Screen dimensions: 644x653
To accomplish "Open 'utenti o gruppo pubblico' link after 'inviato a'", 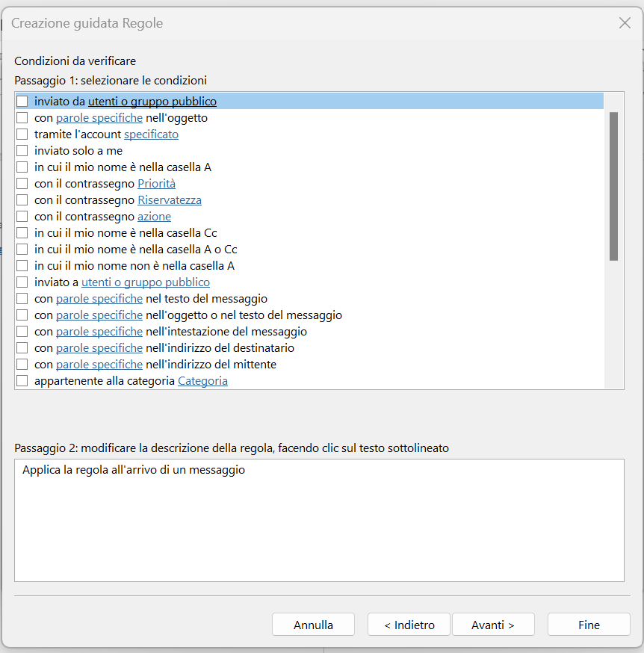I will click(146, 282).
